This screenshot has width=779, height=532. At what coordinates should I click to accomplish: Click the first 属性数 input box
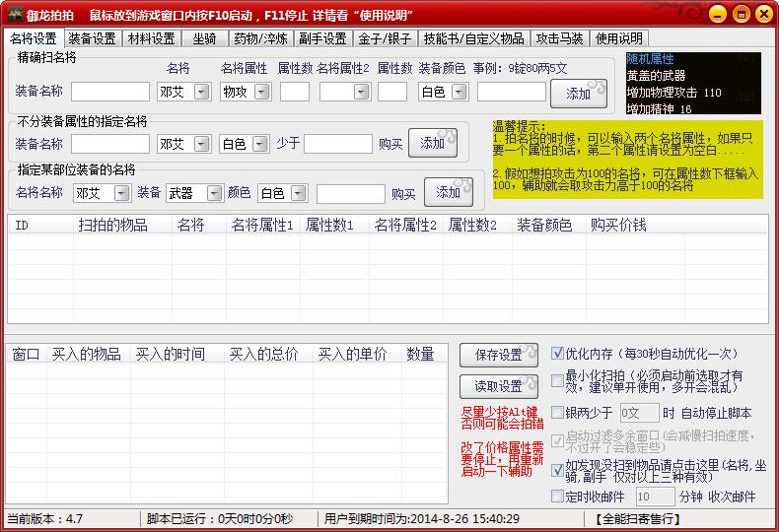pos(295,92)
